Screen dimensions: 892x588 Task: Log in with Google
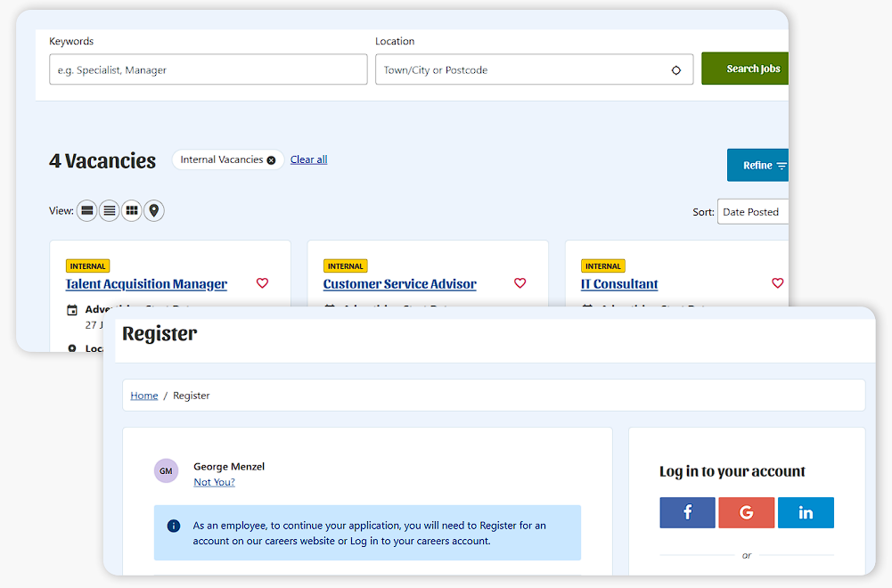(x=747, y=513)
